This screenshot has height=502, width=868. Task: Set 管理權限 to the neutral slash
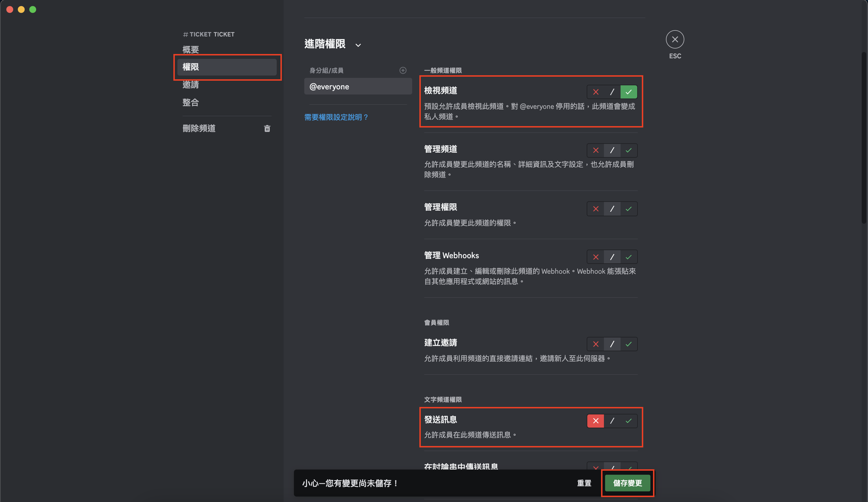tap(612, 209)
